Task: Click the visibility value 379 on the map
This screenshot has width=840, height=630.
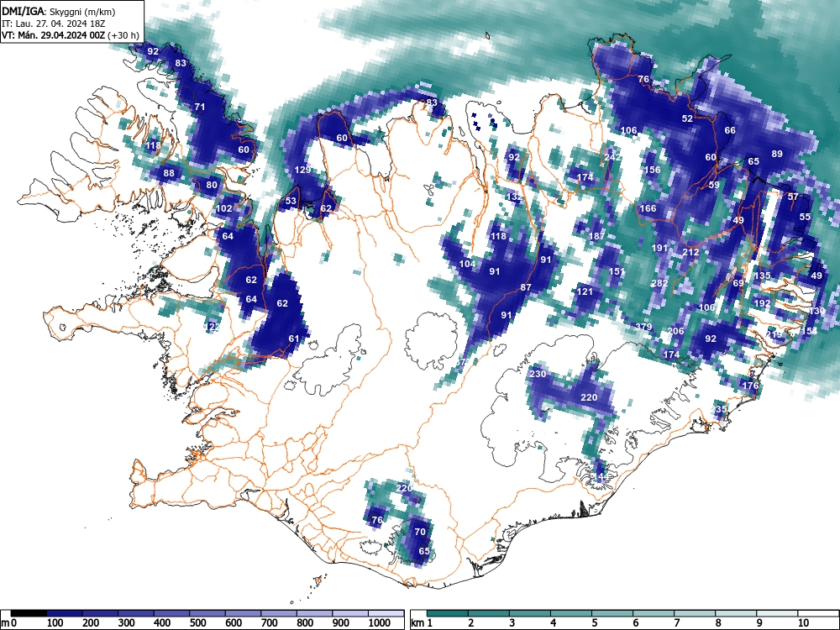Action: click(643, 327)
